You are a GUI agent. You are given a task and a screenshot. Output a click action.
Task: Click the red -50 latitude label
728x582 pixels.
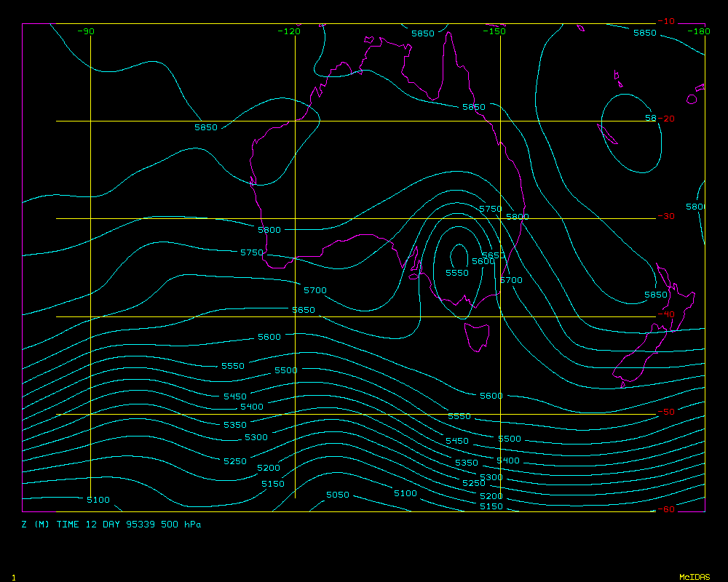(x=665, y=412)
